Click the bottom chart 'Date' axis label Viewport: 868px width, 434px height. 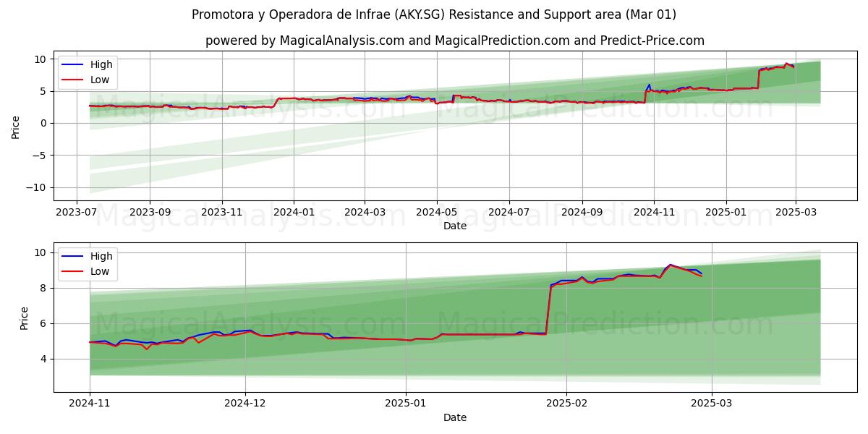pos(455,417)
